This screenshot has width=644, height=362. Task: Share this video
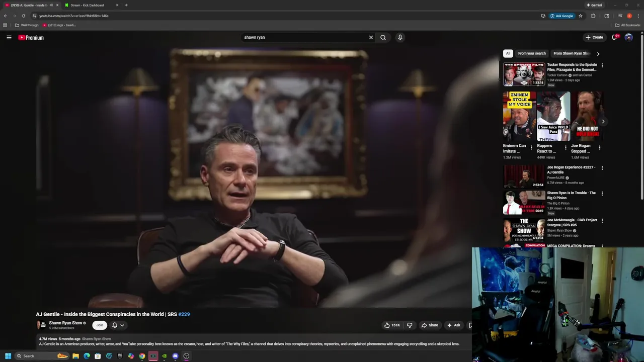pyautogui.click(x=430, y=325)
